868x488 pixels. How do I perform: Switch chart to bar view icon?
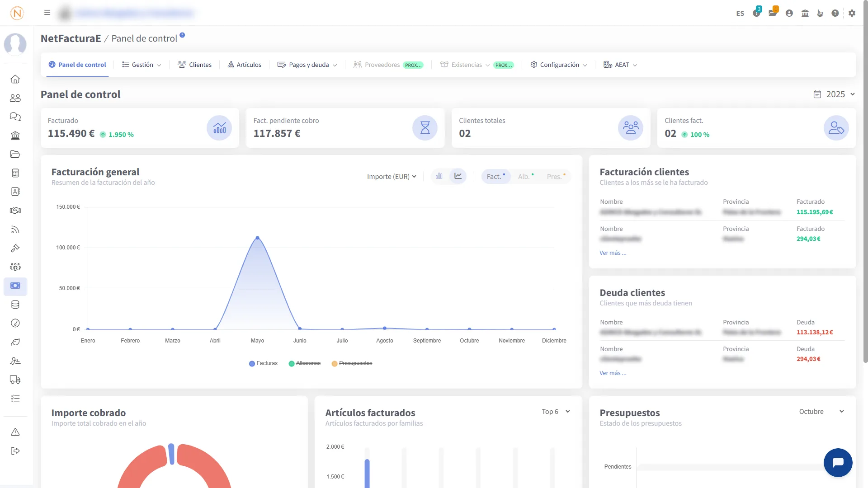tap(439, 176)
